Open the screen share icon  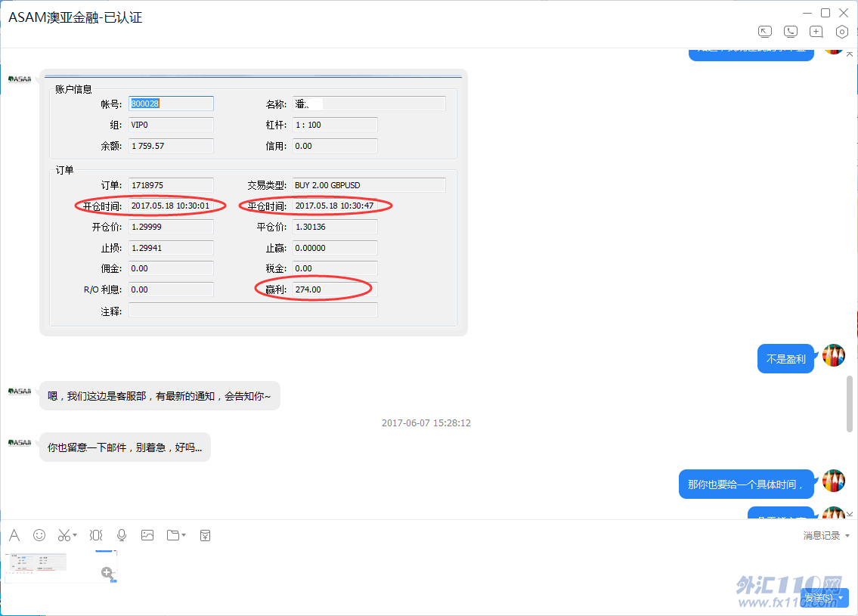point(765,32)
